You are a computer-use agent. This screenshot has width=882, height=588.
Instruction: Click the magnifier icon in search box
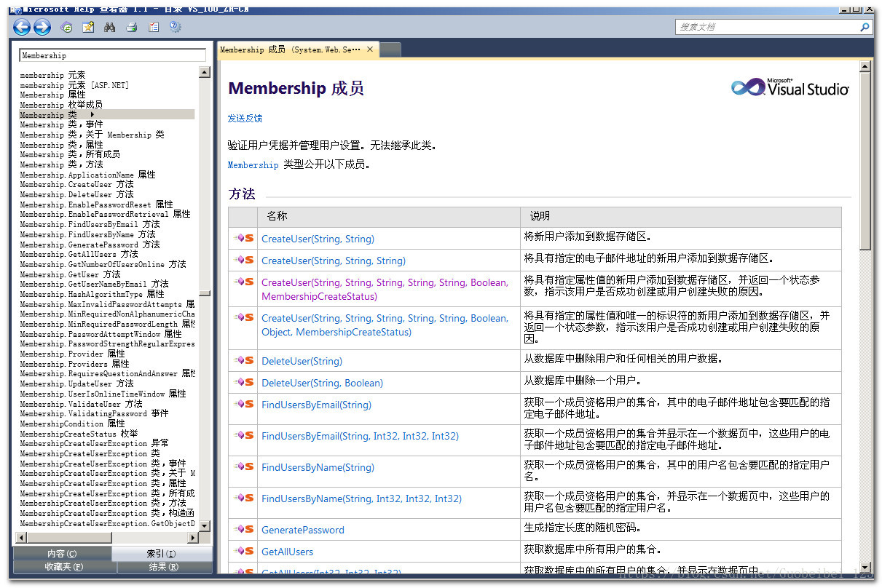point(865,27)
